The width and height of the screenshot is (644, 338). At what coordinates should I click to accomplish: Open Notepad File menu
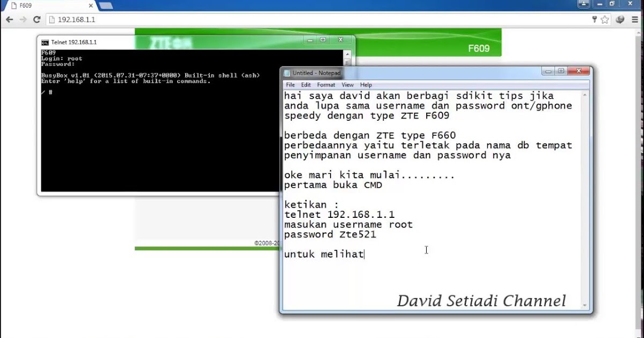click(290, 85)
